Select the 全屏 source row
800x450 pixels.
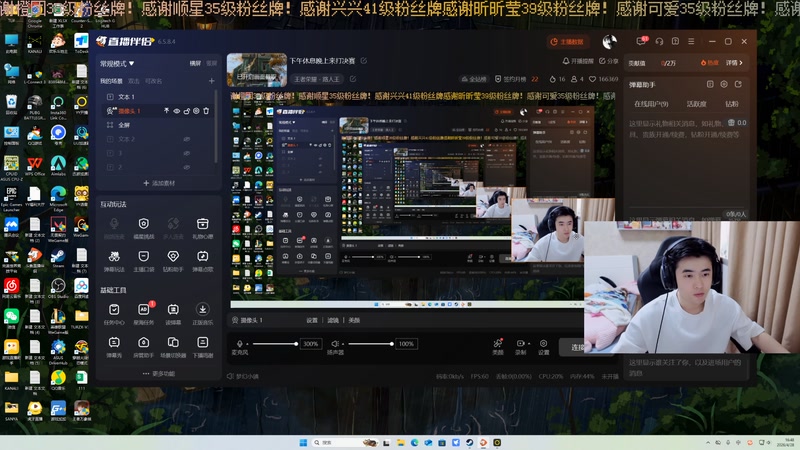[x=158, y=124]
